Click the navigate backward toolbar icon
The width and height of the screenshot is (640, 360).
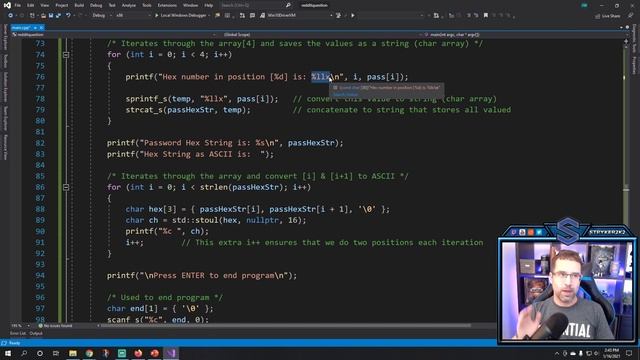pyautogui.click(x=10, y=16)
